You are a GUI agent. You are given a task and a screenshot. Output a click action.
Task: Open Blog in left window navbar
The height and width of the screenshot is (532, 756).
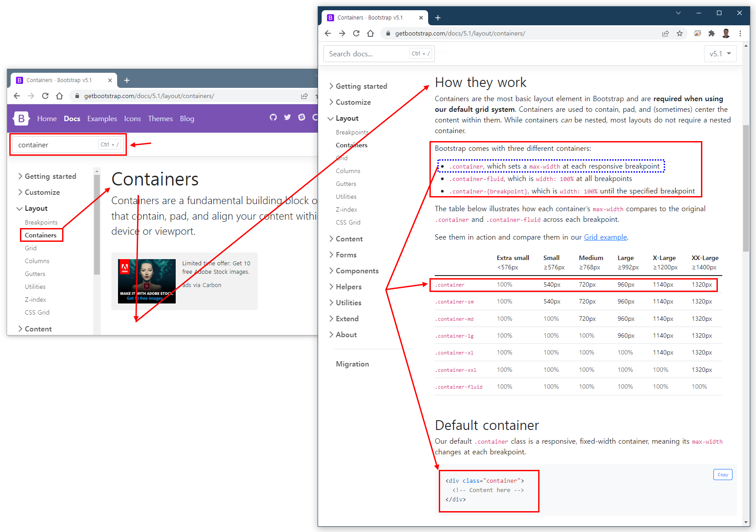coord(187,118)
